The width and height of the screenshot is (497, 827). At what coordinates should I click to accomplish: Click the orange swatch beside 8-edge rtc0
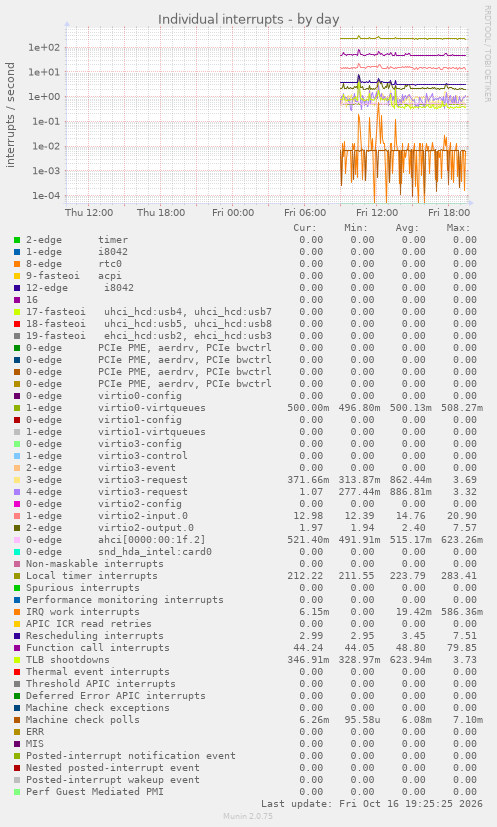point(17,264)
